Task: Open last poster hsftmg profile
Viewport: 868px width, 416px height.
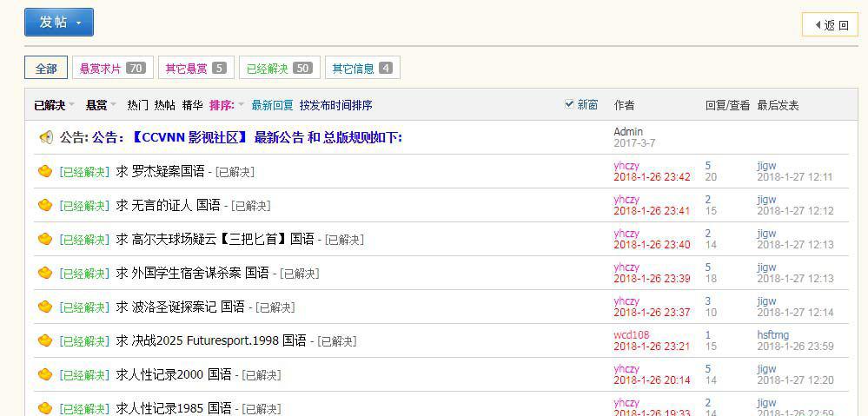Action: [773, 334]
